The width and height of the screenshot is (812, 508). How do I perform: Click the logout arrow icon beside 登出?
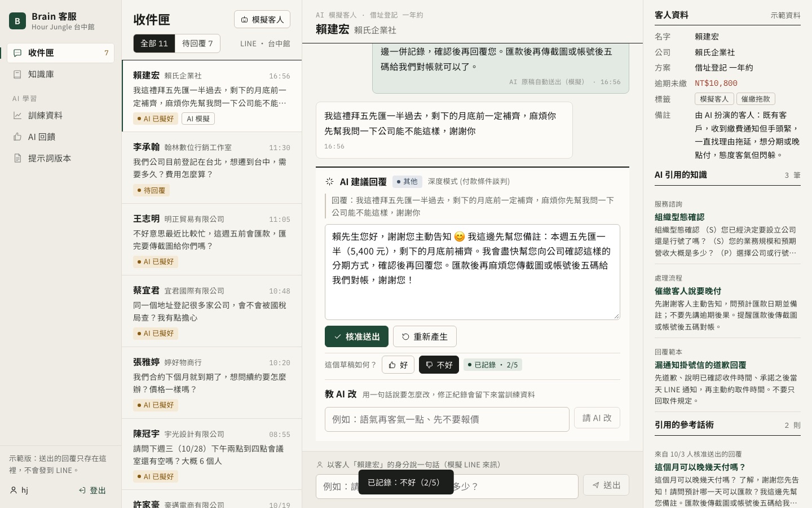82,491
